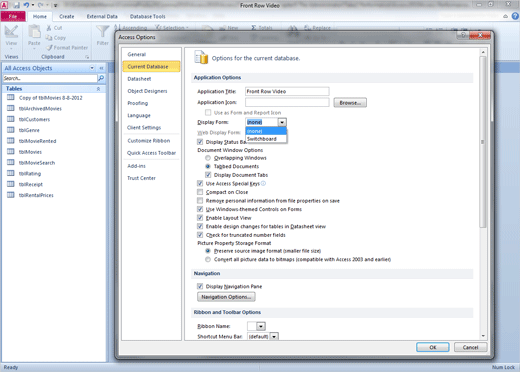Choose Switchboard from the Display Form list

(266, 139)
